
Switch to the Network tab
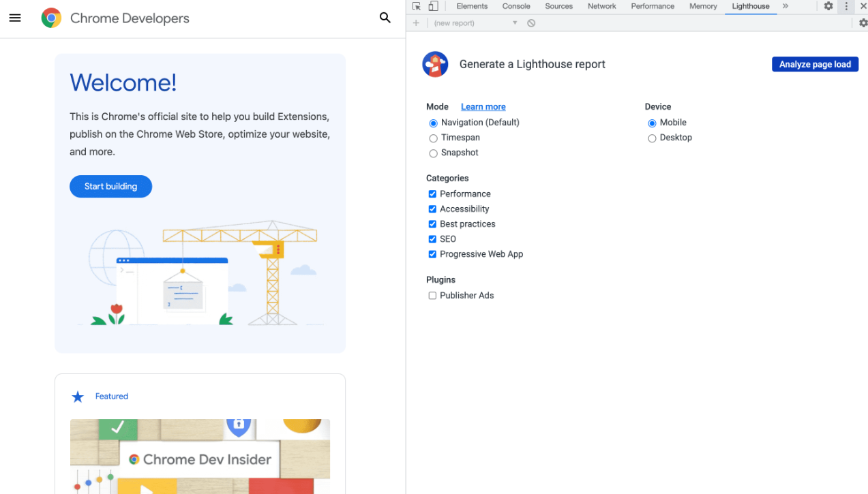pyautogui.click(x=601, y=6)
